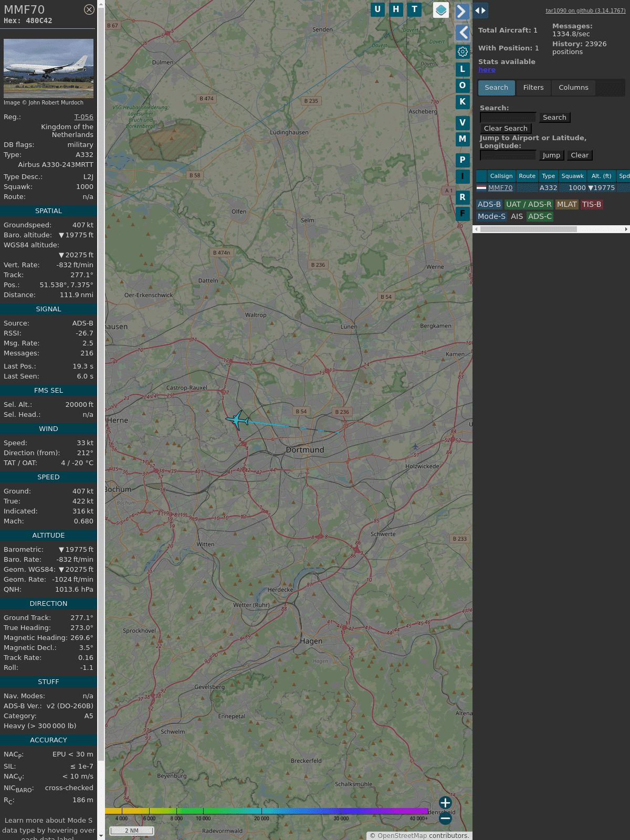Collapse sidebar with left chevron arrow
This screenshot has height=840, width=630.
click(x=462, y=33)
